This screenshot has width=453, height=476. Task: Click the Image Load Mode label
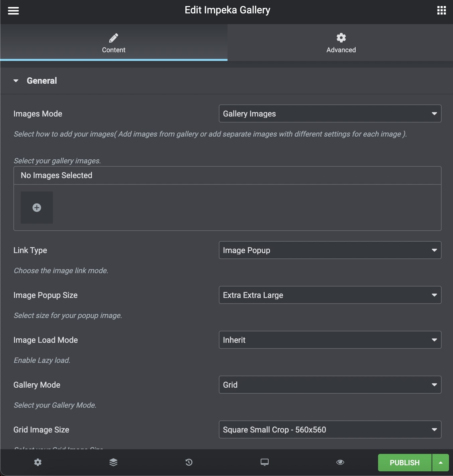click(x=46, y=340)
